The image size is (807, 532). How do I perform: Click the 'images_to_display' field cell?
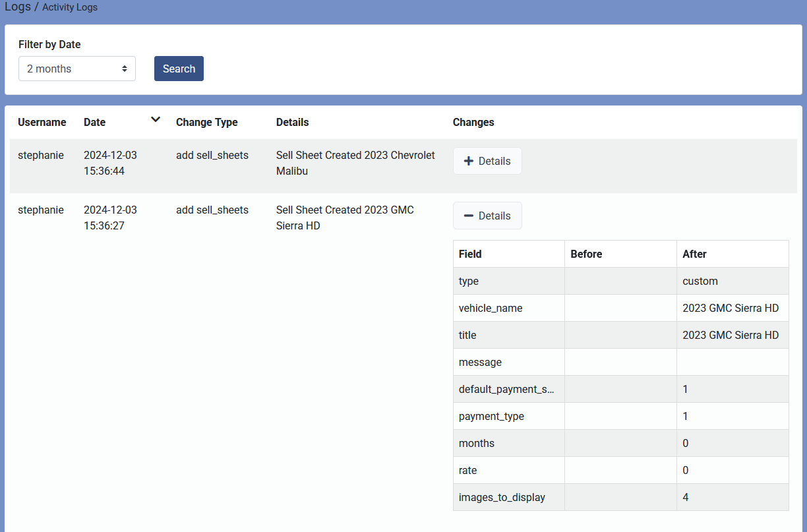tap(509, 497)
